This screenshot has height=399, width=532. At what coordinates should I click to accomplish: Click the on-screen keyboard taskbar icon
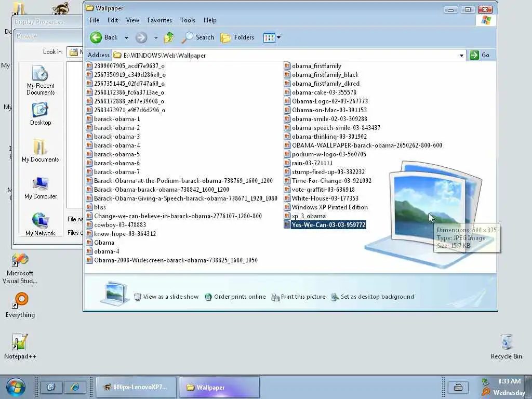458,387
